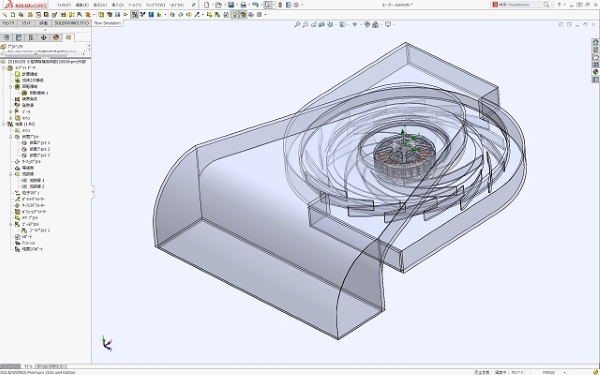
Task: Collapse the Cut Plots node in results tree
Action: pyautogui.click(x=11, y=137)
